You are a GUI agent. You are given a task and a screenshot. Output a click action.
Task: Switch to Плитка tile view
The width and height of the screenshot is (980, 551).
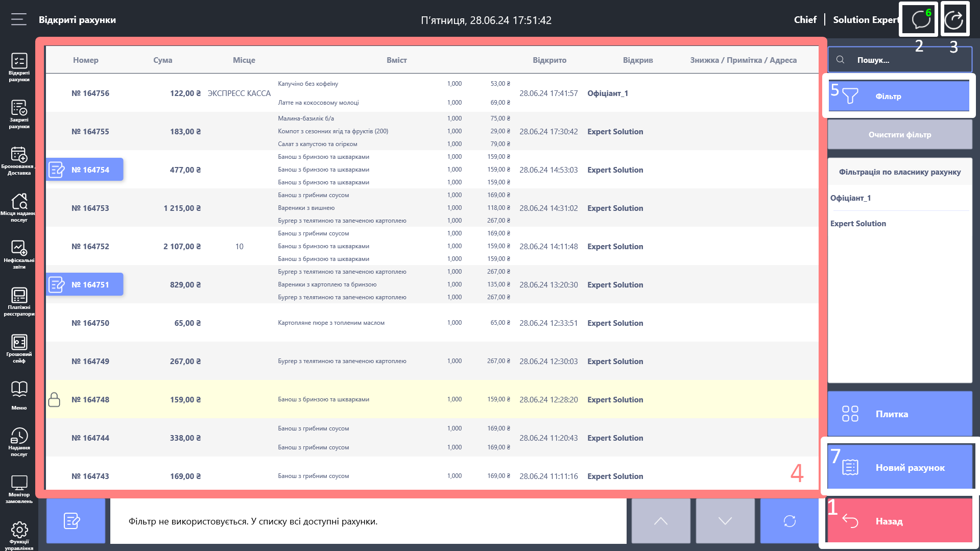click(x=899, y=414)
